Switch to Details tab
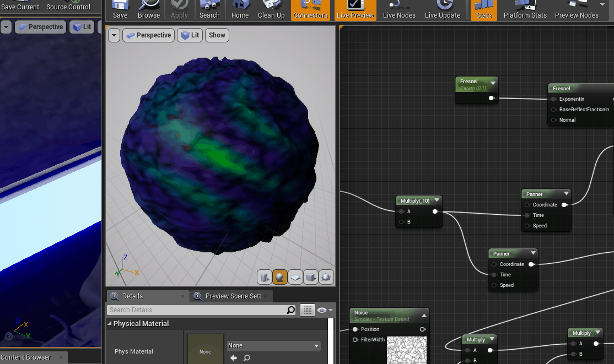 (132, 296)
